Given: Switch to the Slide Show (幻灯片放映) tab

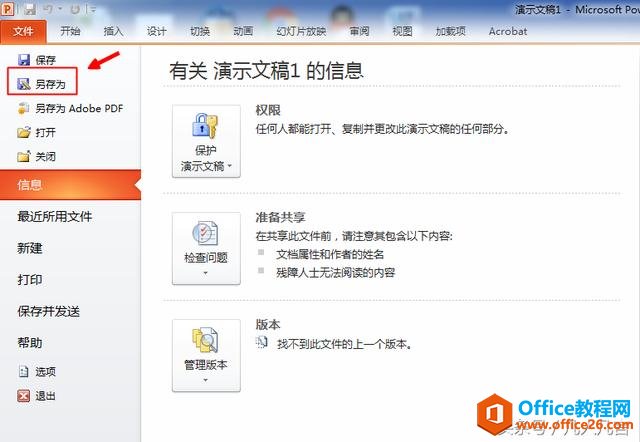Looking at the screenshot, I should click(x=301, y=31).
